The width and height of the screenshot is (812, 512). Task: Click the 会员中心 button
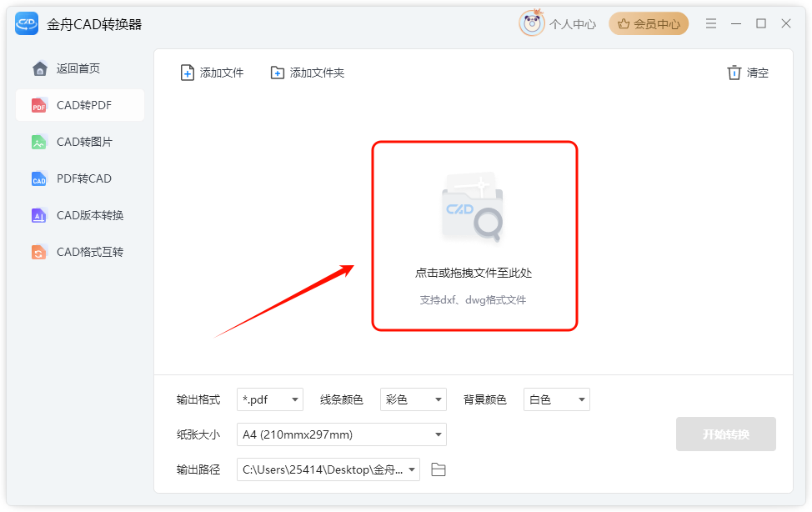649,24
